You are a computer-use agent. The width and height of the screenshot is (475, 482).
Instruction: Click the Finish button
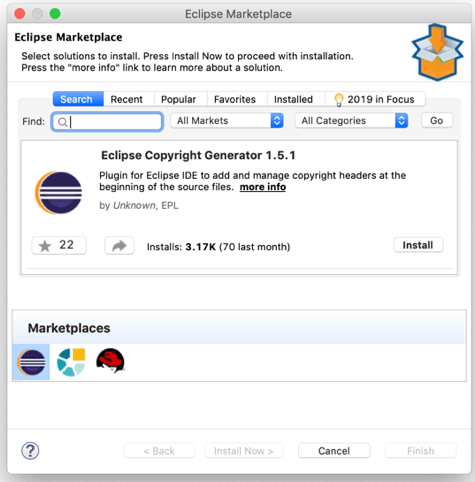(x=421, y=451)
